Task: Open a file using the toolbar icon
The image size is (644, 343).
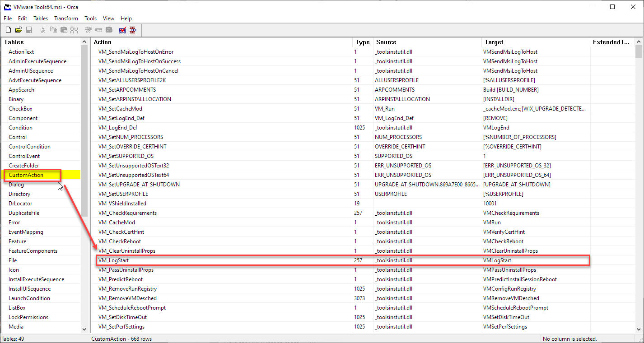Action: (x=19, y=30)
